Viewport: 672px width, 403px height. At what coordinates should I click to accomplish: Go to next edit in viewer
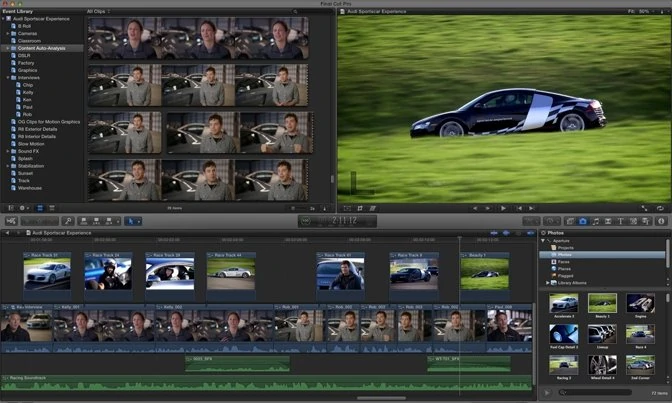point(531,208)
